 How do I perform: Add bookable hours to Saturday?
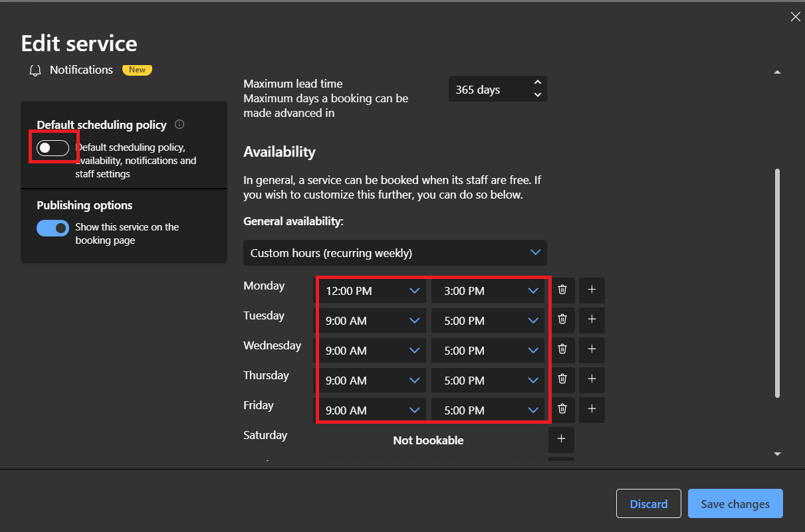(561, 440)
